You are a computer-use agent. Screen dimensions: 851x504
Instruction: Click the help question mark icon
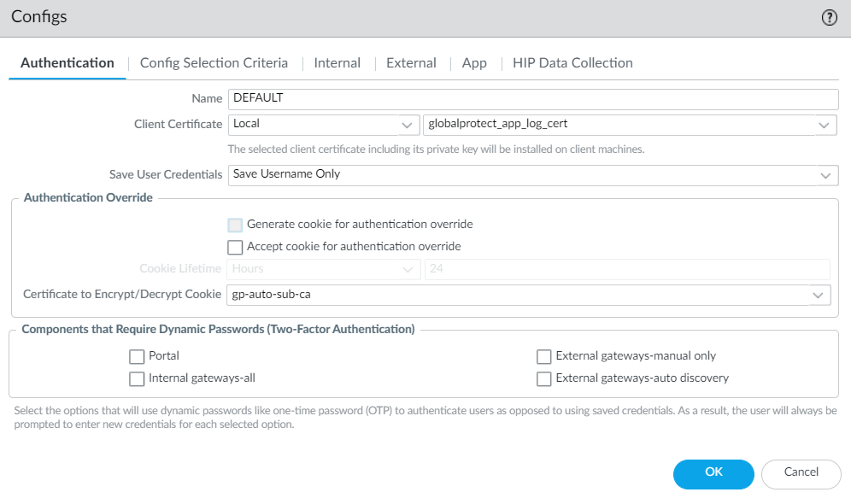829,18
